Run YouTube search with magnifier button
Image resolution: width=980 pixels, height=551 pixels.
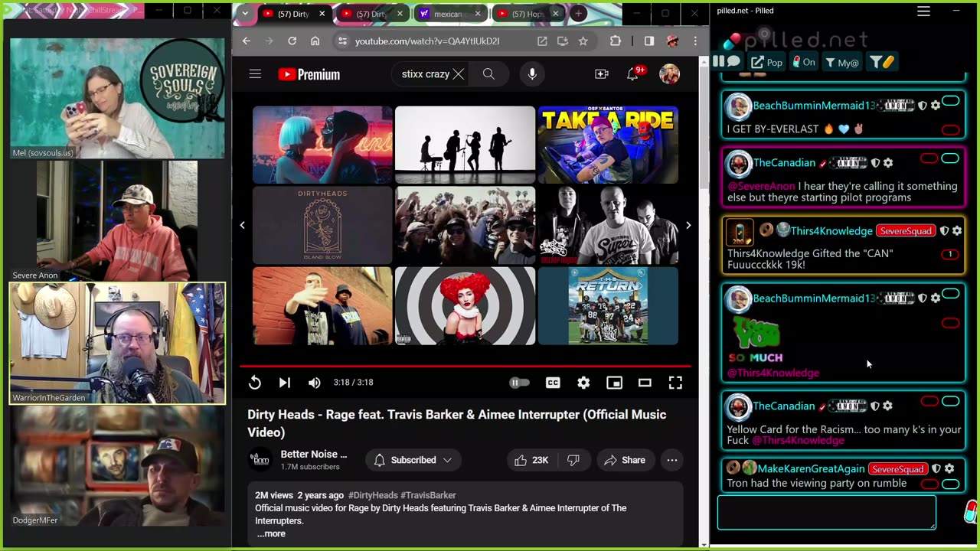(x=488, y=74)
